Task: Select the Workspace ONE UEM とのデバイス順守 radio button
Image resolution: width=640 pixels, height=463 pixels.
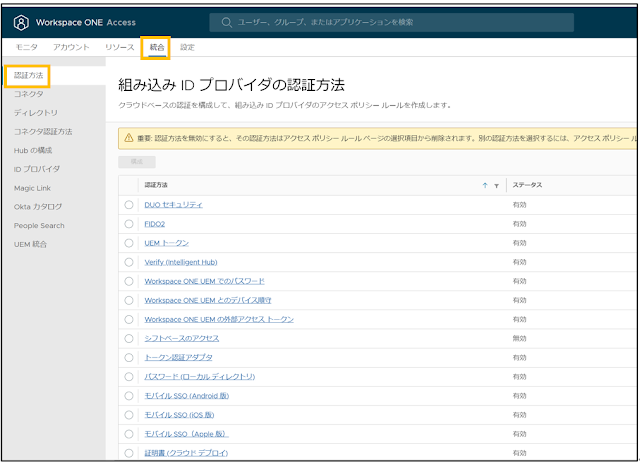Action: point(129,301)
